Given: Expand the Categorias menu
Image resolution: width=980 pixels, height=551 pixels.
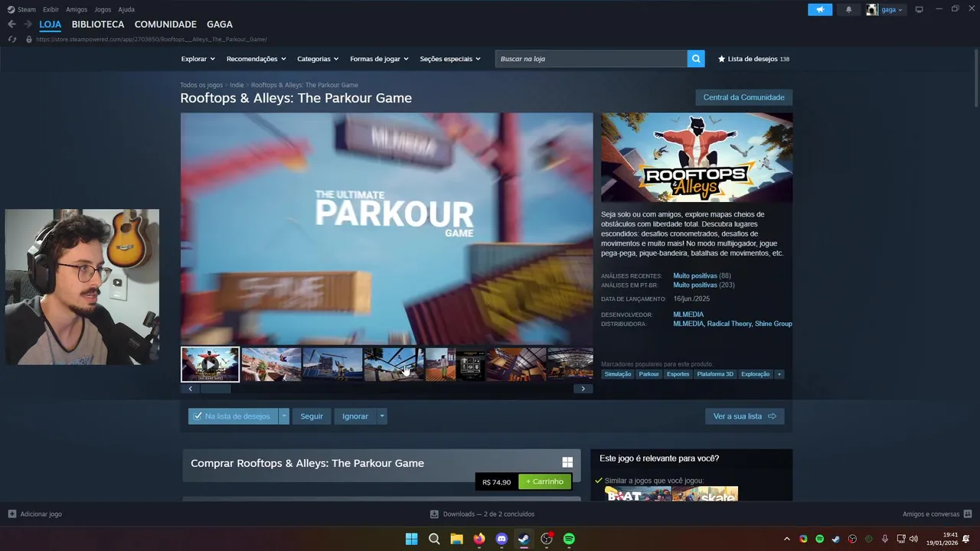Looking at the screenshot, I should click(x=318, y=59).
